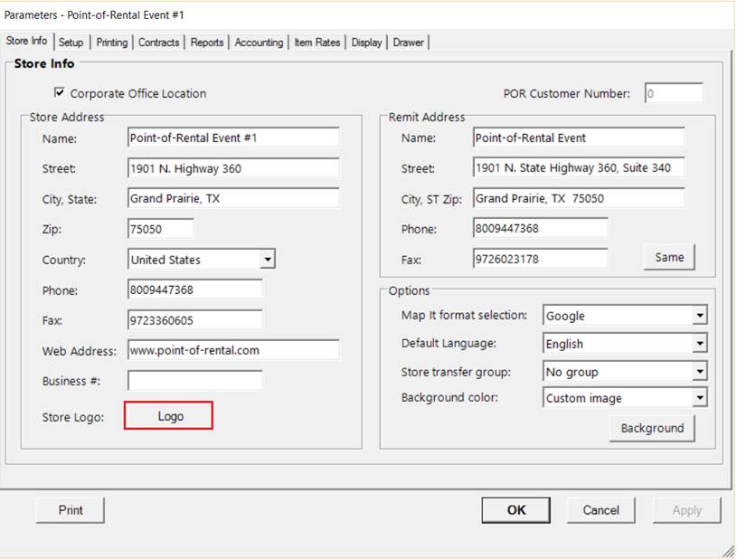Click the Logo button
The image size is (737, 560).
(169, 415)
